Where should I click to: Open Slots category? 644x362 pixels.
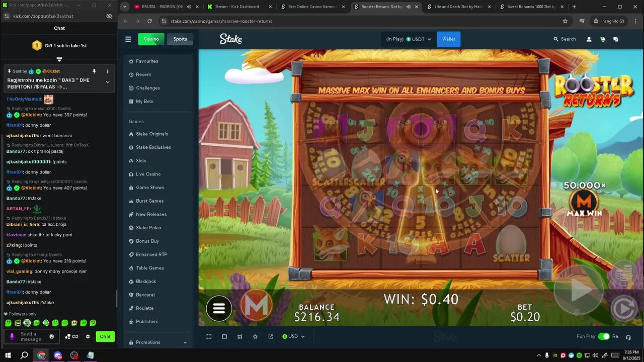click(x=158, y=161)
